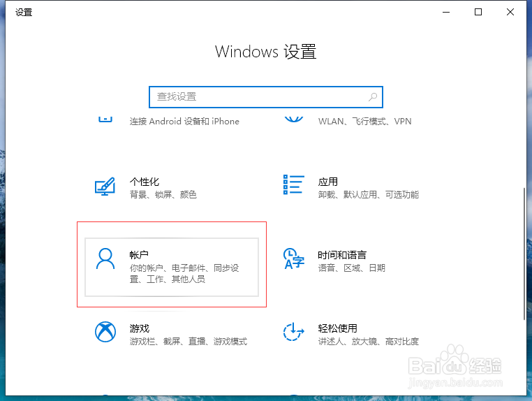532x401 pixels.
Task: Click the magnifier icon in search box
Action: click(x=373, y=97)
